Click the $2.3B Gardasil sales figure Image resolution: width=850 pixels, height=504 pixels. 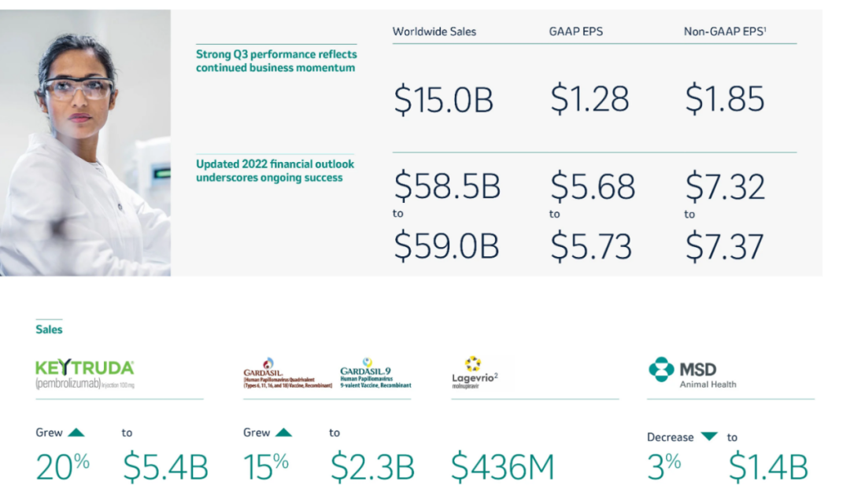pos(372,466)
